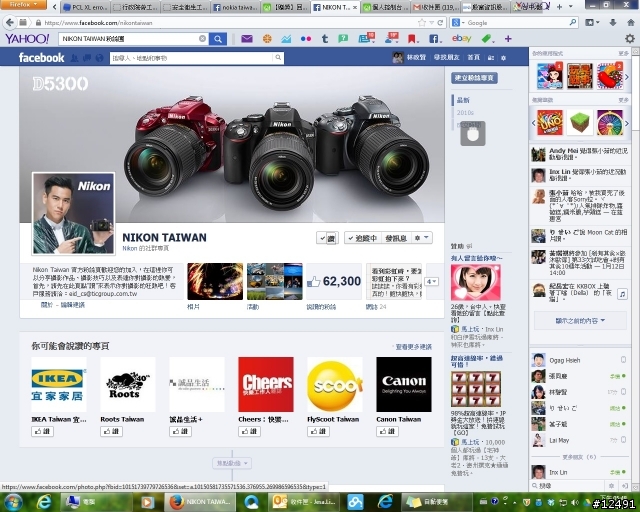Open chat with Lai May
Viewport: 640px width, 512px height.
578,440
